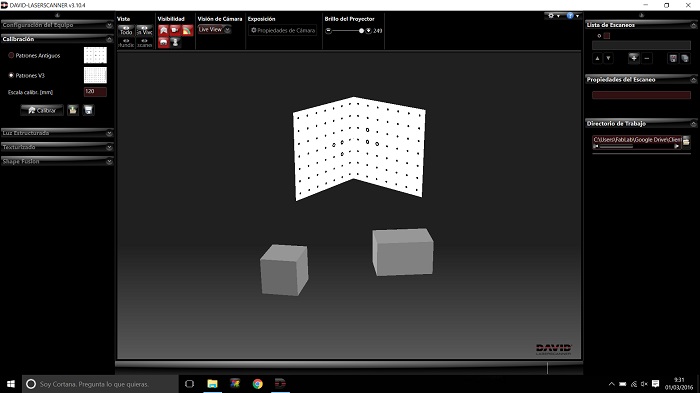Open Google Chrome from the taskbar

[258, 384]
